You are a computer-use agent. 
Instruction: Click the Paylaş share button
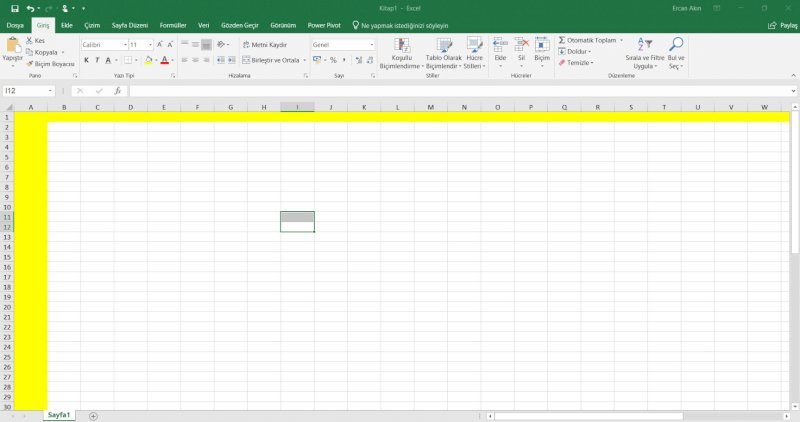click(x=780, y=24)
